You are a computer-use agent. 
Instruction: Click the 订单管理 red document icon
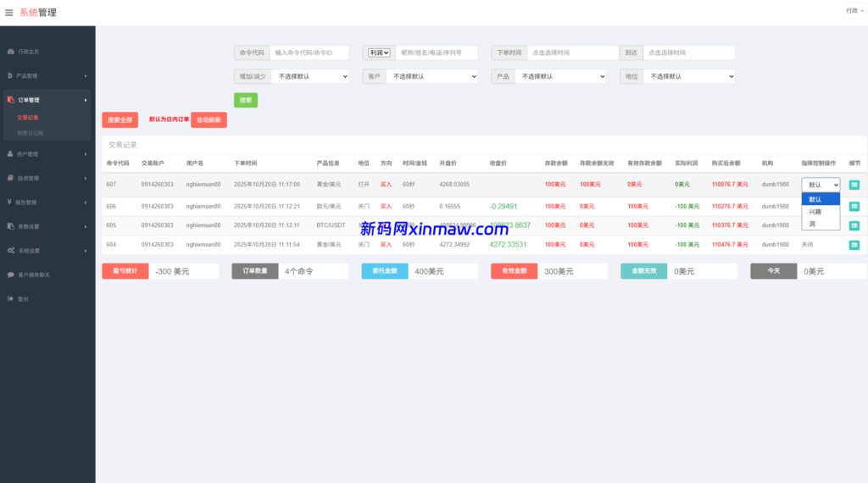pos(10,100)
